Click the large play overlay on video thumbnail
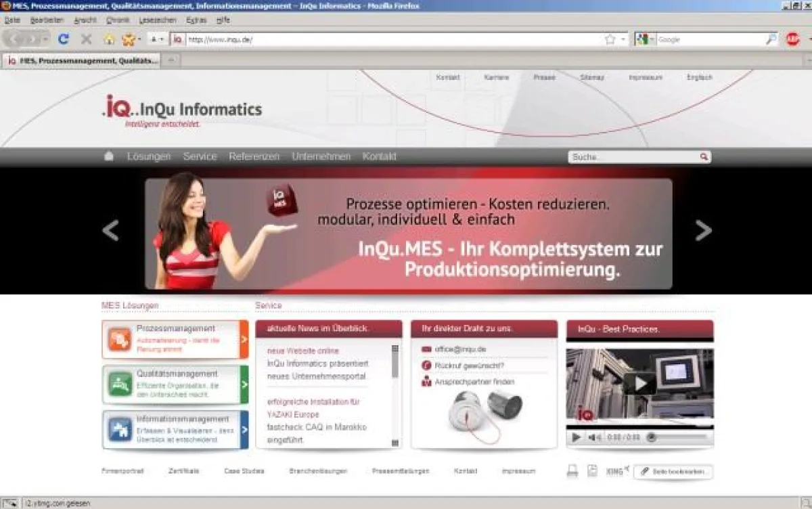The height and width of the screenshot is (509, 812). coord(639,383)
